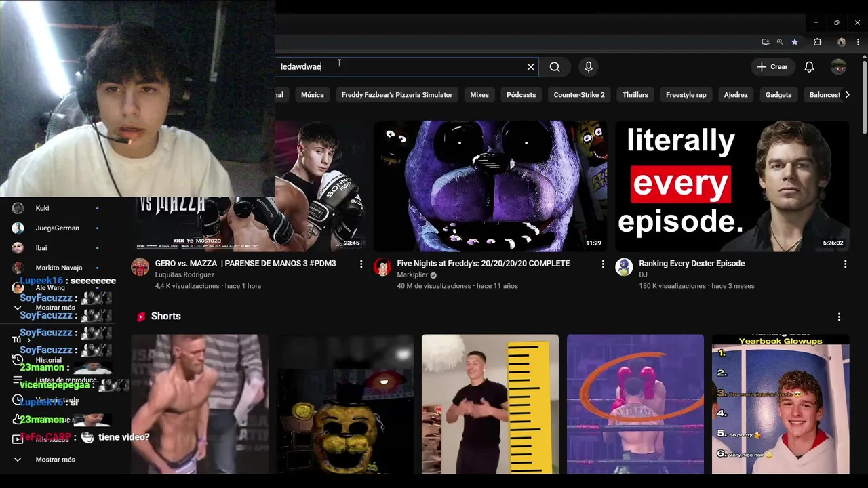Select the Pódcasts filter chip
The width and height of the screenshot is (868, 488).
pyautogui.click(x=521, y=95)
